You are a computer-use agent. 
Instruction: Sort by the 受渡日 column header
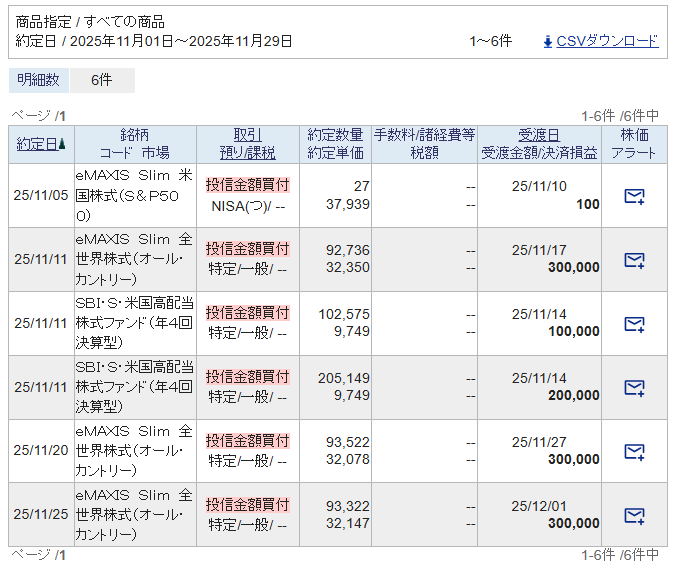tap(539, 135)
